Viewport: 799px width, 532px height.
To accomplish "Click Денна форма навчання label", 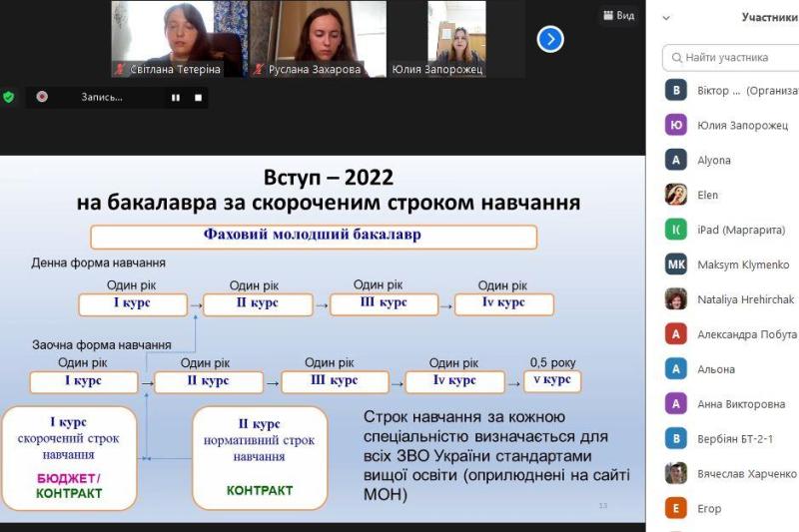I will (x=98, y=263).
